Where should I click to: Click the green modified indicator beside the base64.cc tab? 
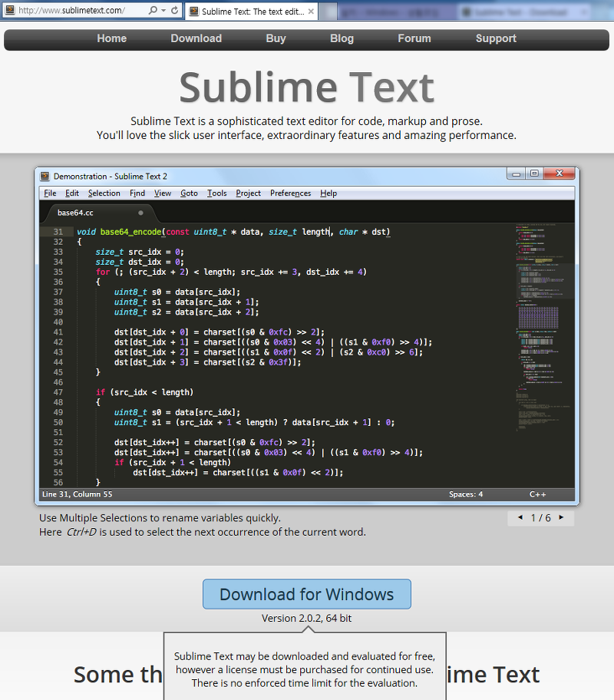[140, 213]
